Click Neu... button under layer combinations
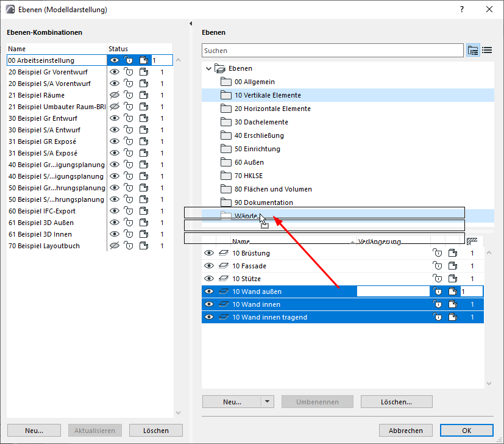Screen dimensions: 504x444 (34, 431)
